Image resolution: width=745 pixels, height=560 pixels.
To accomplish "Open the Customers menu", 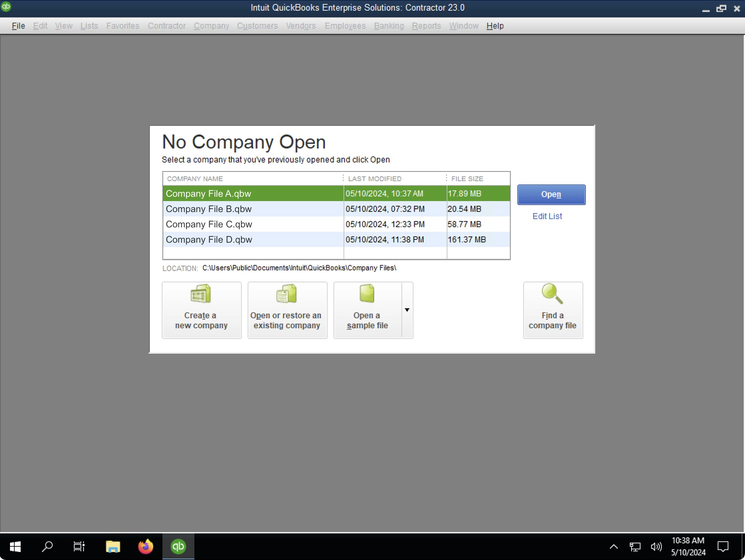I will coord(257,26).
